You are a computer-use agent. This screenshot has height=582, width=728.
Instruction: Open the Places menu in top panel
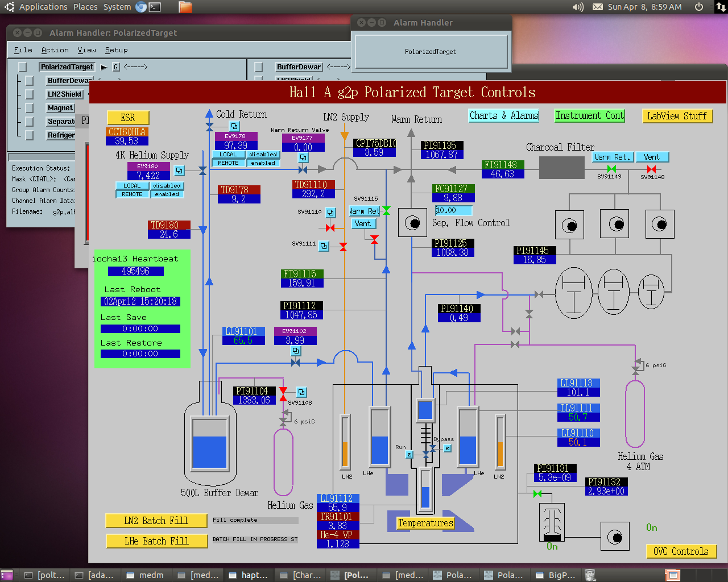(85, 7)
